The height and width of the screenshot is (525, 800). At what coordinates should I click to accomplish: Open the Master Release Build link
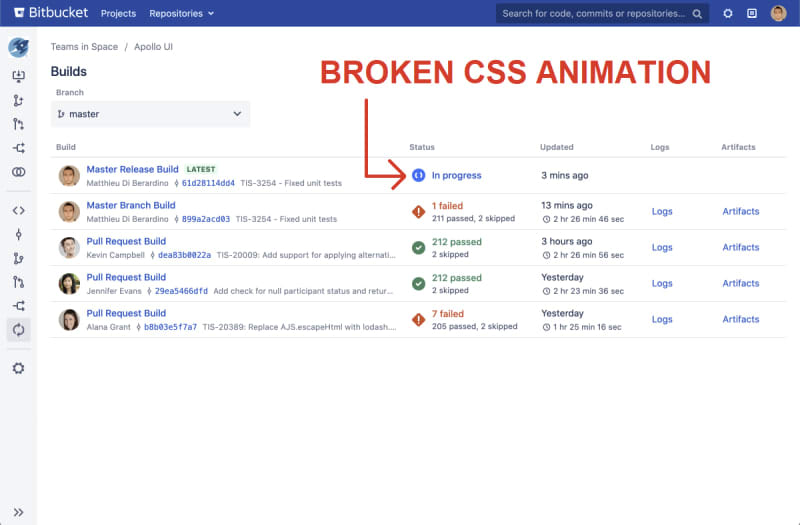point(132,170)
